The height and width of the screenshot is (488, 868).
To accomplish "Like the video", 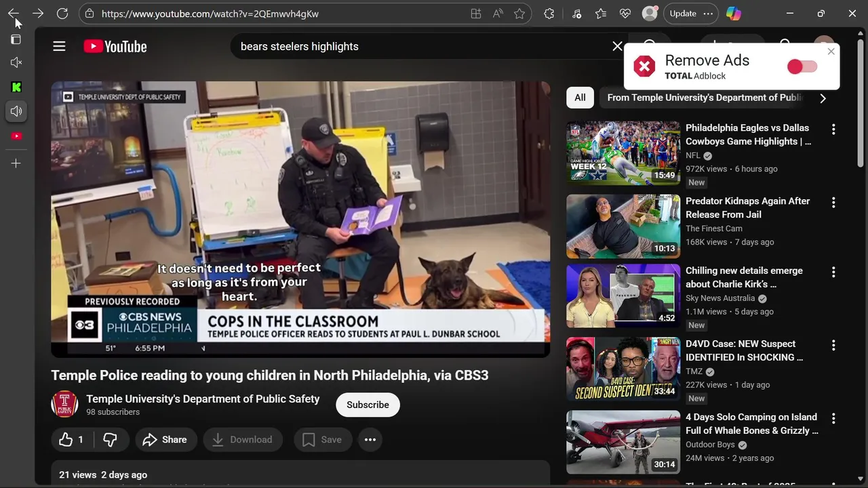I will [x=72, y=440].
